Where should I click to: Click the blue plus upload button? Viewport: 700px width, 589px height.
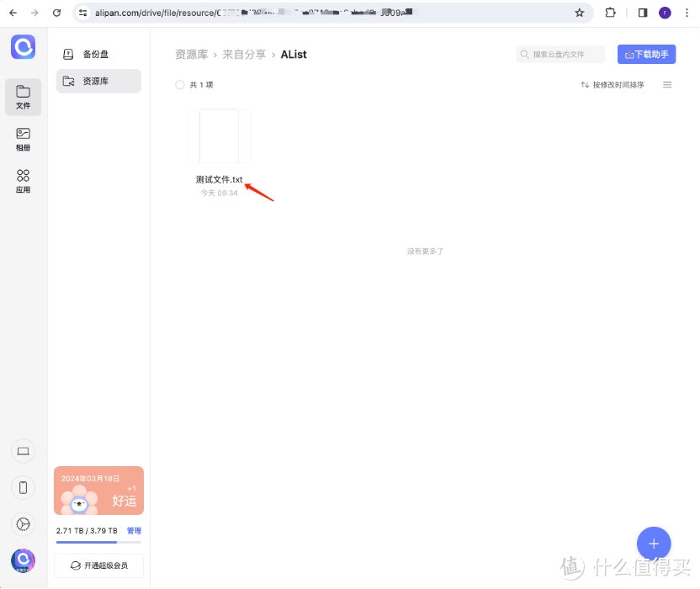tap(654, 544)
